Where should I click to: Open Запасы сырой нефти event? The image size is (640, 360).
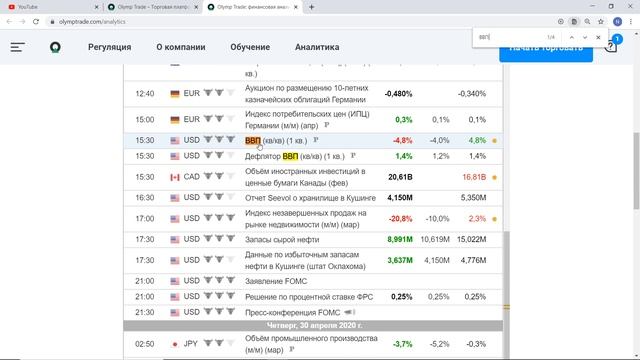282,240
